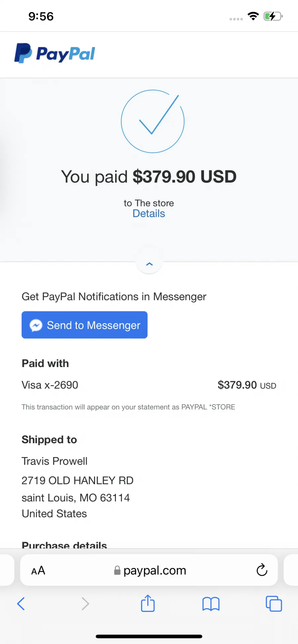Screen dimensions: 298x644
Task: Tap the battery charging icon
Action: click(x=273, y=16)
